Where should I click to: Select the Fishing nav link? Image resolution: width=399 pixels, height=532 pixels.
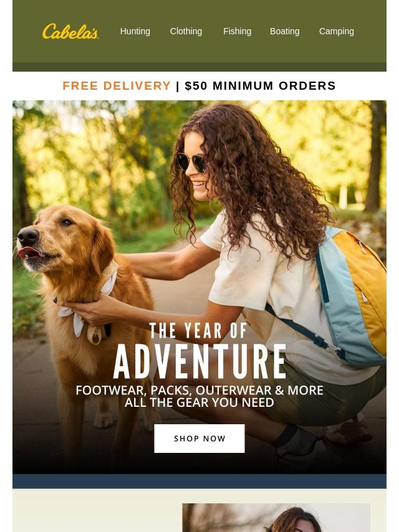pyautogui.click(x=237, y=31)
